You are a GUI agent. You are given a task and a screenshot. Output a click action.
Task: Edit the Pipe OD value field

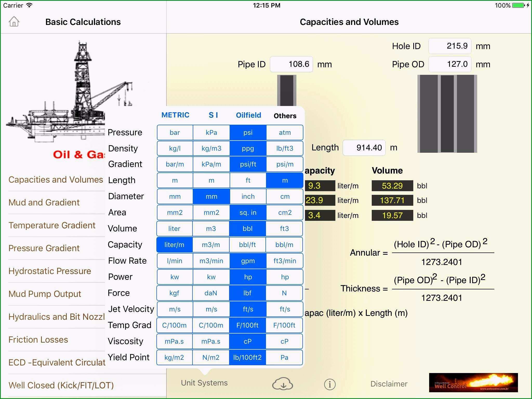click(x=450, y=64)
